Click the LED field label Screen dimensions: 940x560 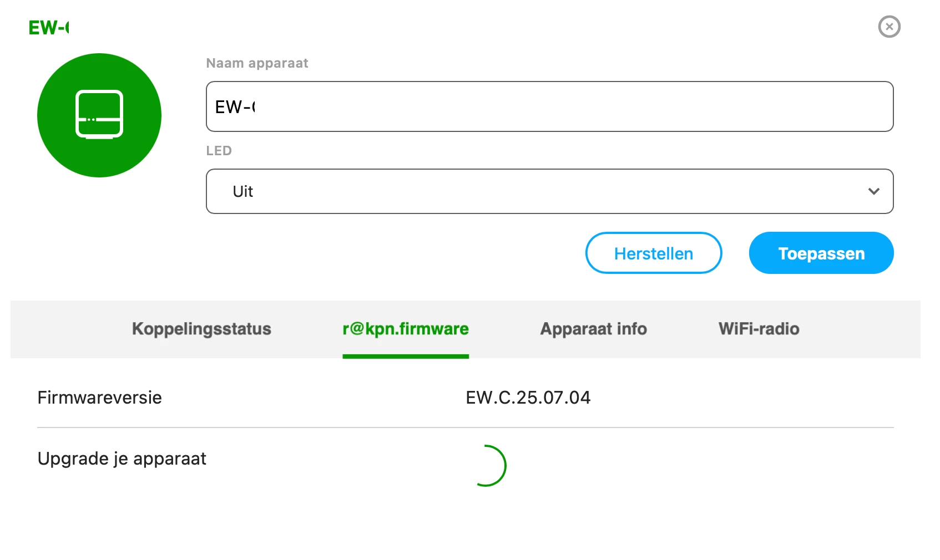pos(219,151)
